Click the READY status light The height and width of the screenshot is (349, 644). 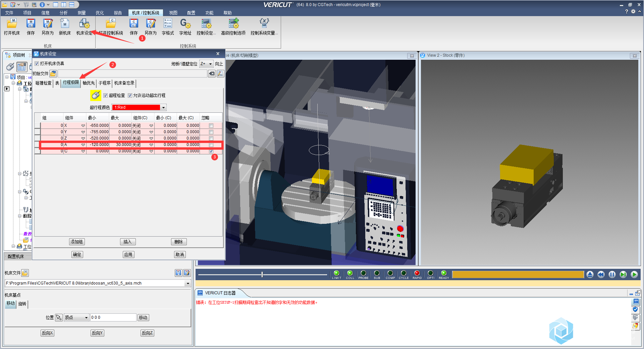click(444, 273)
